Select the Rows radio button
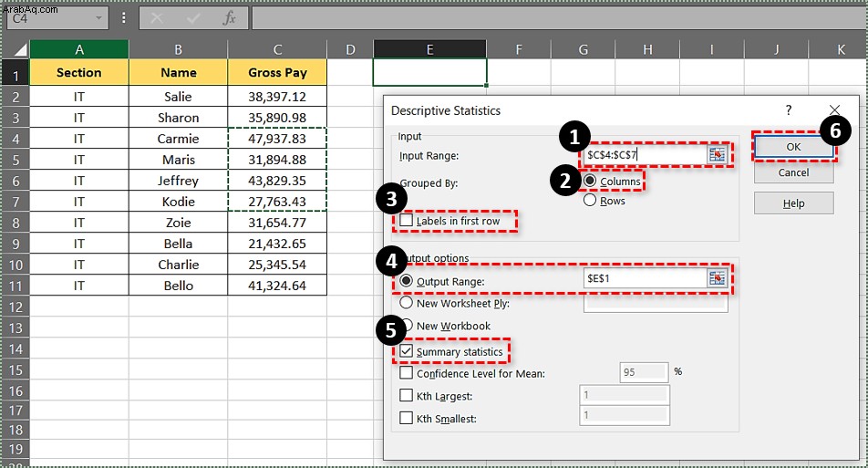The height and width of the screenshot is (468, 868). click(590, 200)
